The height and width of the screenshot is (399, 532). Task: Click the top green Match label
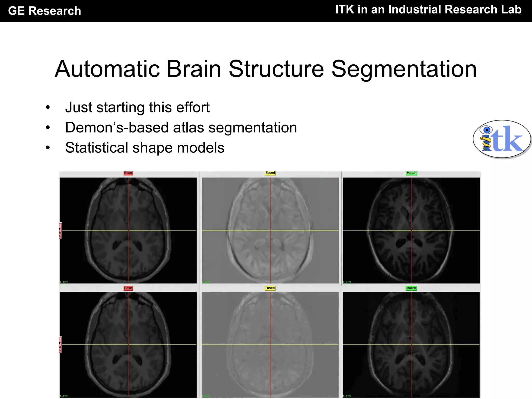[x=411, y=173]
